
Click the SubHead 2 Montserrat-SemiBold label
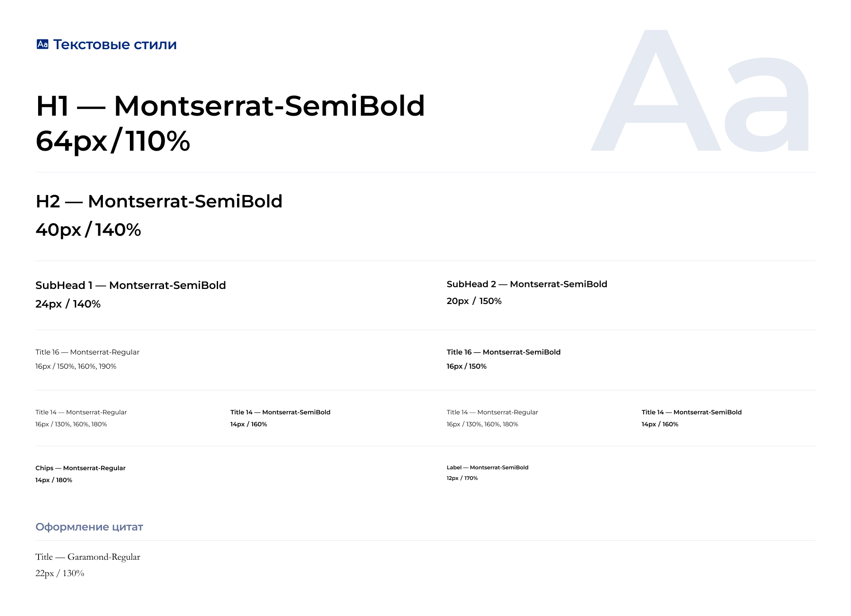[527, 285]
